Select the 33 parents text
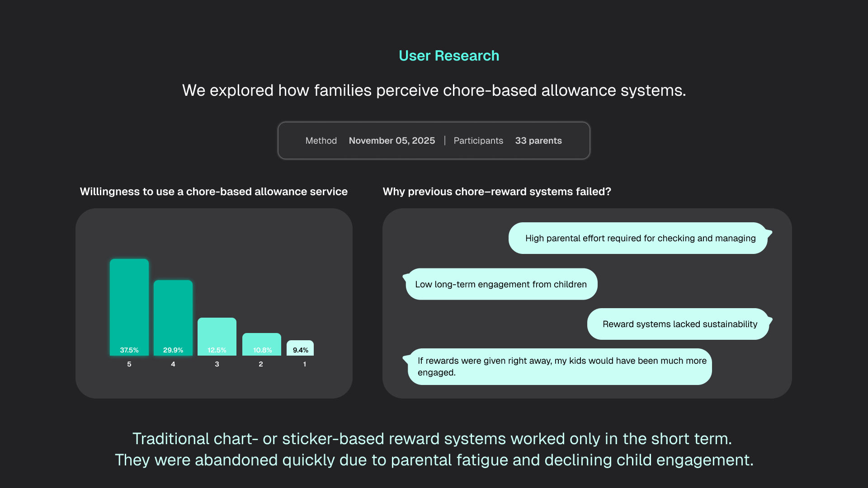 538,141
